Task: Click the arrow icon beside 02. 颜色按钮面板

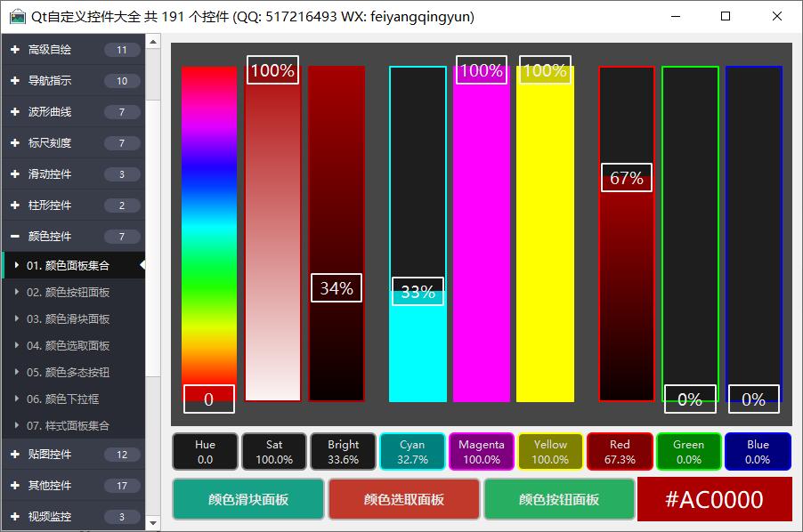Action: (x=17, y=293)
